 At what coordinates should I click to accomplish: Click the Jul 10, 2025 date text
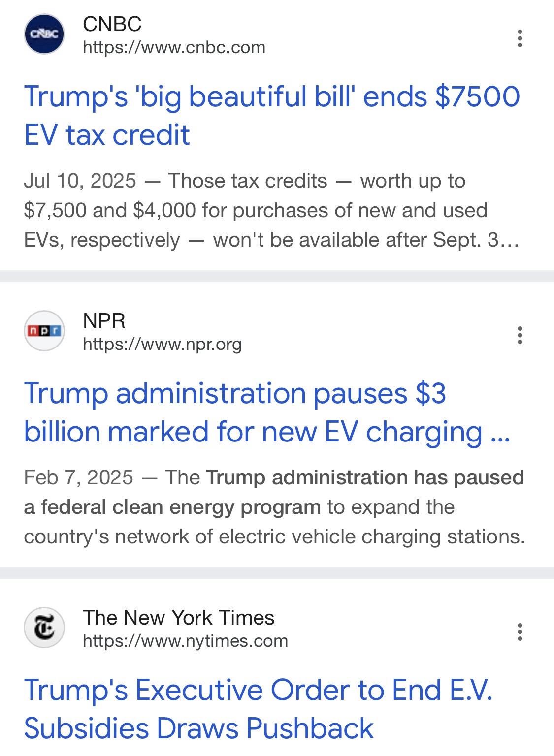point(80,181)
